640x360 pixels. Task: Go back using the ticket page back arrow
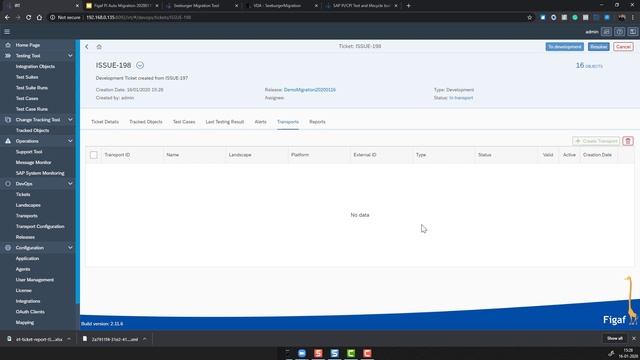[x=87, y=47]
